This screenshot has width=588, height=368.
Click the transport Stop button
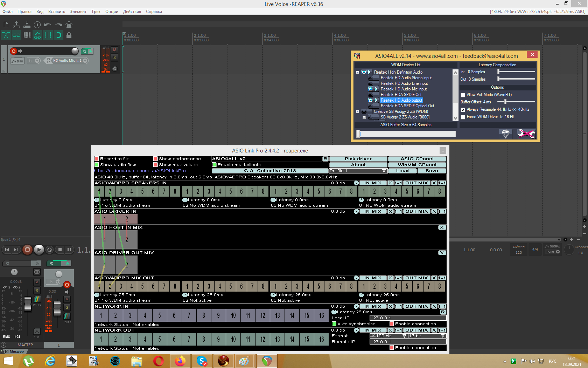point(60,250)
